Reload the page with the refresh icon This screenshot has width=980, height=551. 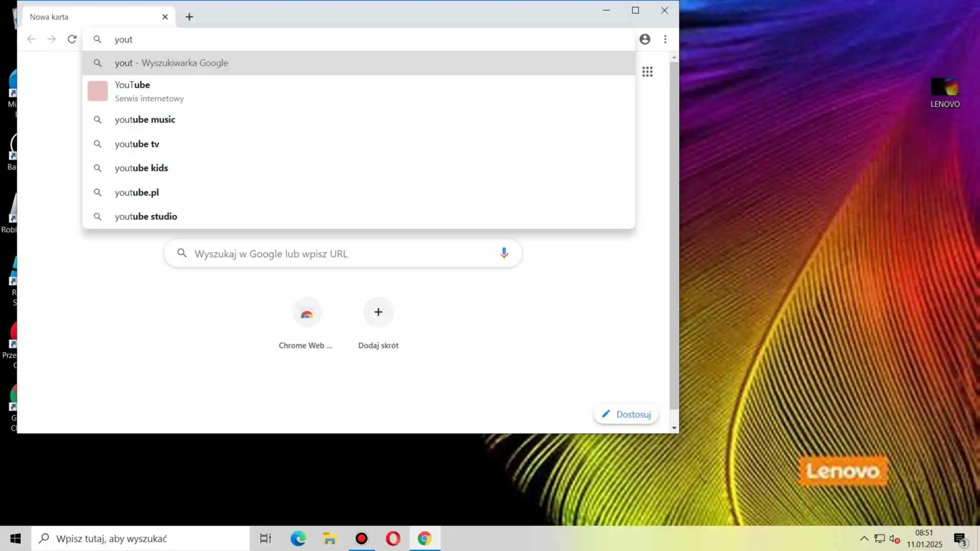tap(72, 39)
